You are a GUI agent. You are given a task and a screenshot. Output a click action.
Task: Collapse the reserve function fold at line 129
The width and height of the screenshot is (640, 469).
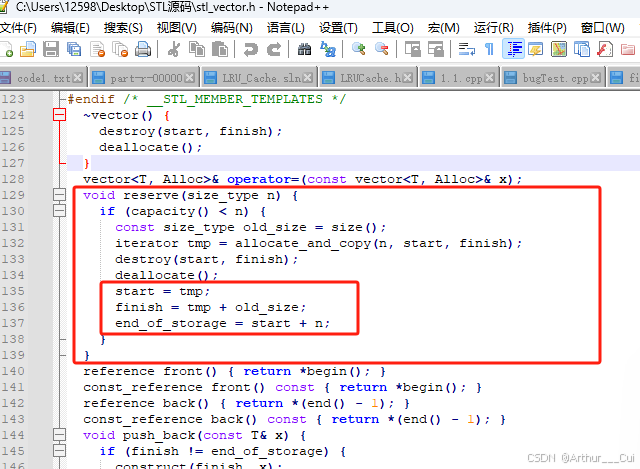(x=60, y=195)
